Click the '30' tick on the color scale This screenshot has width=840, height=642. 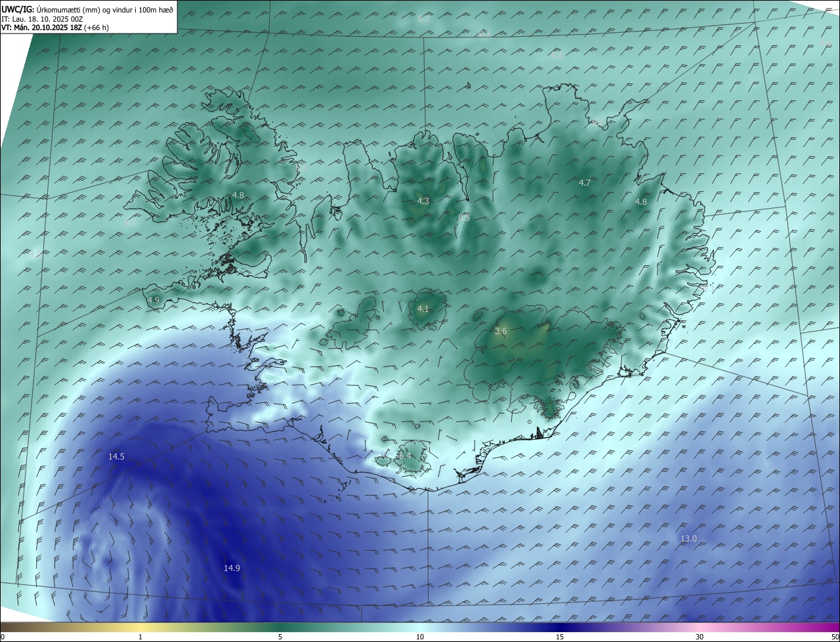tap(700, 637)
